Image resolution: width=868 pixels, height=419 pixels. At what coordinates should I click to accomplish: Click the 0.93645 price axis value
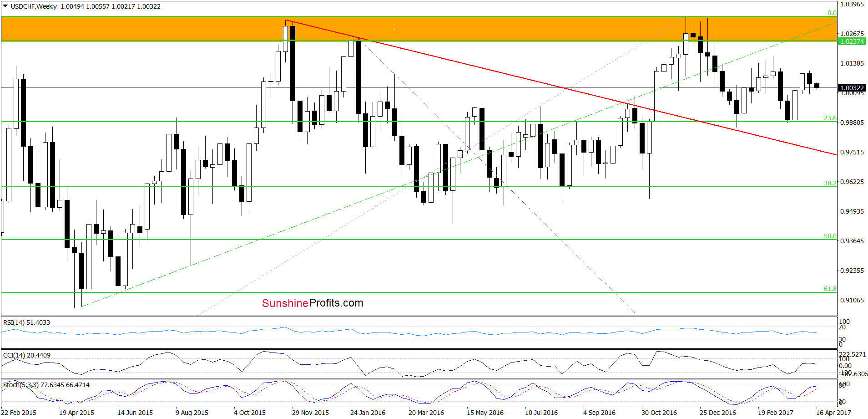[852, 241]
